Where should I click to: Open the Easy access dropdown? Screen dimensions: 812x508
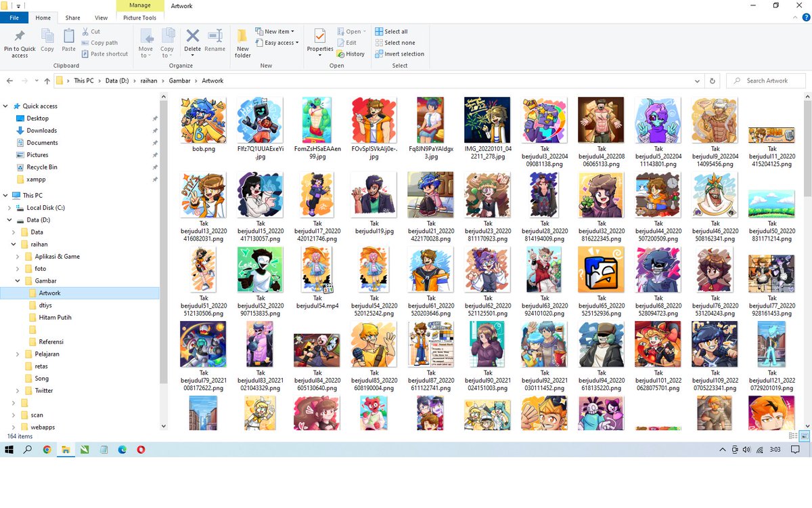(277, 43)
